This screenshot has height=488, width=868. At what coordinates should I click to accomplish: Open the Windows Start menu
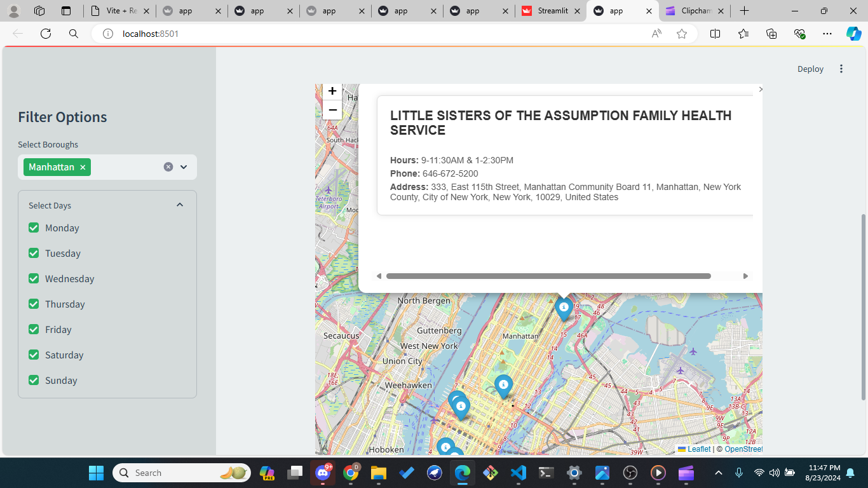[96, 473]
